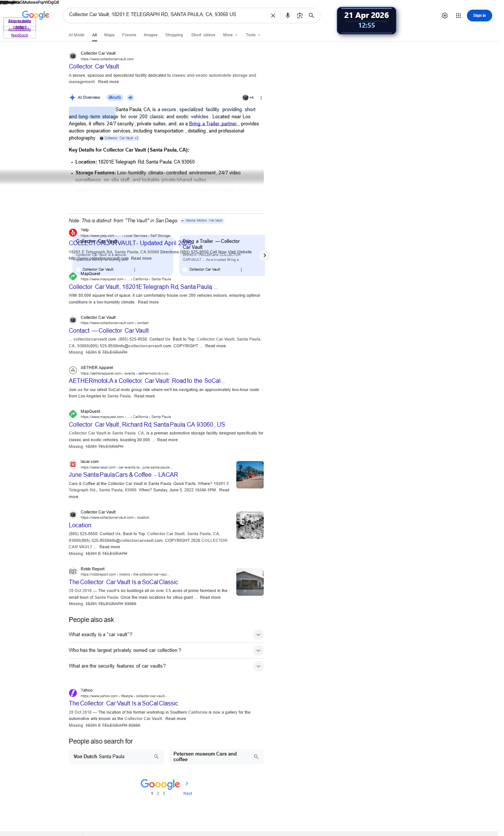The image size is (504, 836).
Task: Select the All results tab
Action: point(95,35)
